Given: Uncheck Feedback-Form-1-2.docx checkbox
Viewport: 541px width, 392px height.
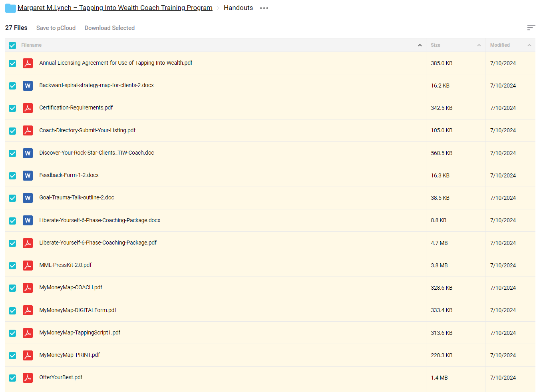Looking at the screenshot, I should pyautogui.click(x=12, y=175).
